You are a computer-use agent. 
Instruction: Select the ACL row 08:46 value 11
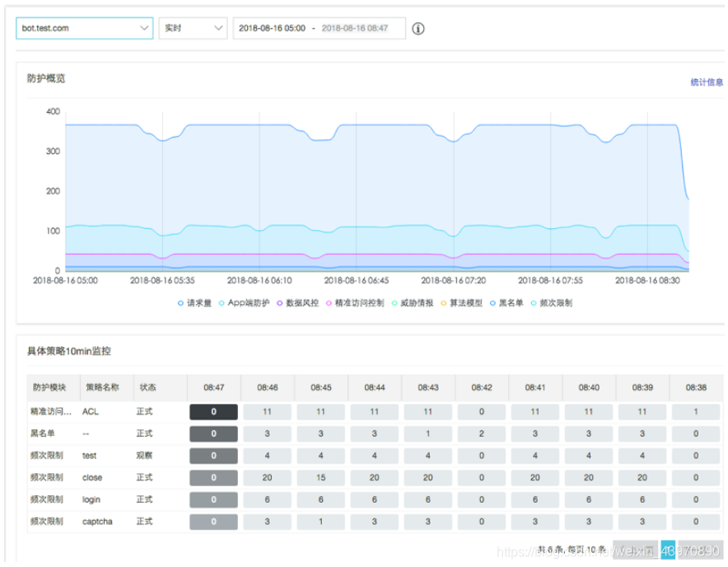point(268,412)
